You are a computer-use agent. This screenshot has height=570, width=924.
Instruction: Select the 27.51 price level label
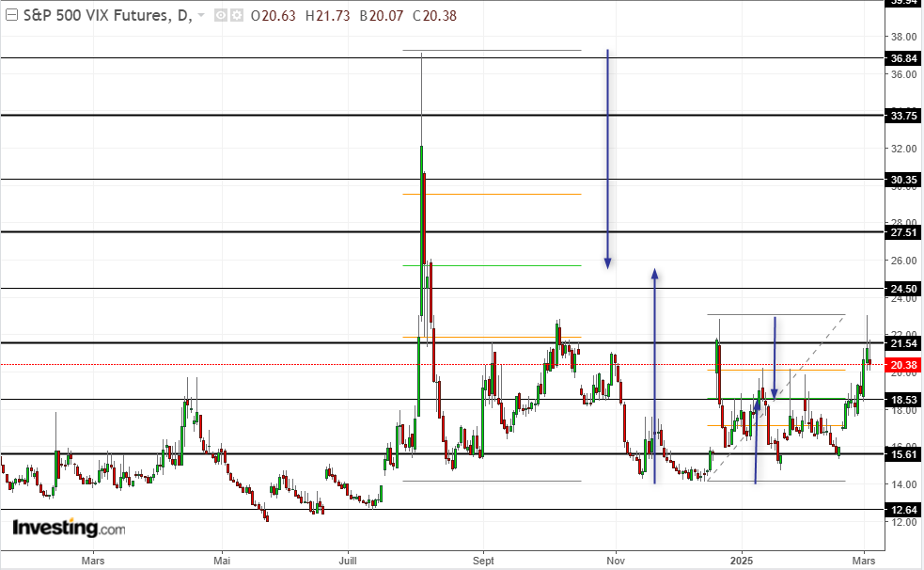coord(903,232)
